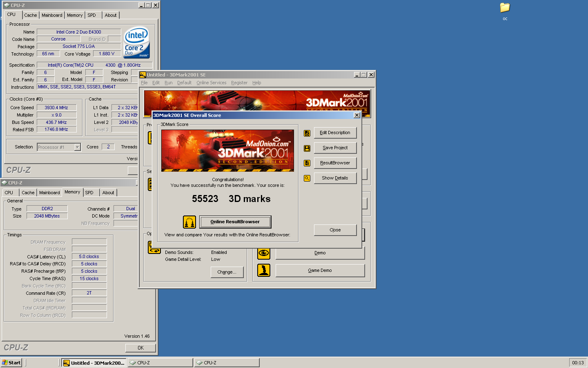Click the ResultBrowser button
Screen dimensions: 588x368
pyautogui.click(x=335, y=163)
